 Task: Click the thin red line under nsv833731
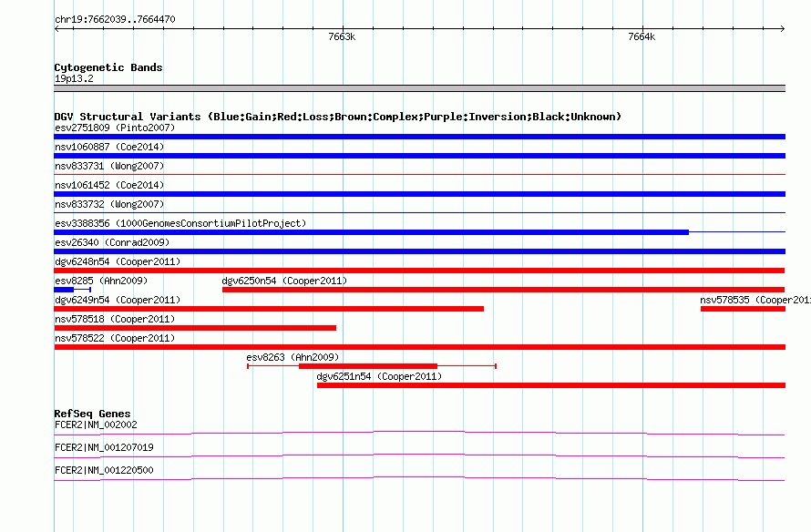(419, 175)
